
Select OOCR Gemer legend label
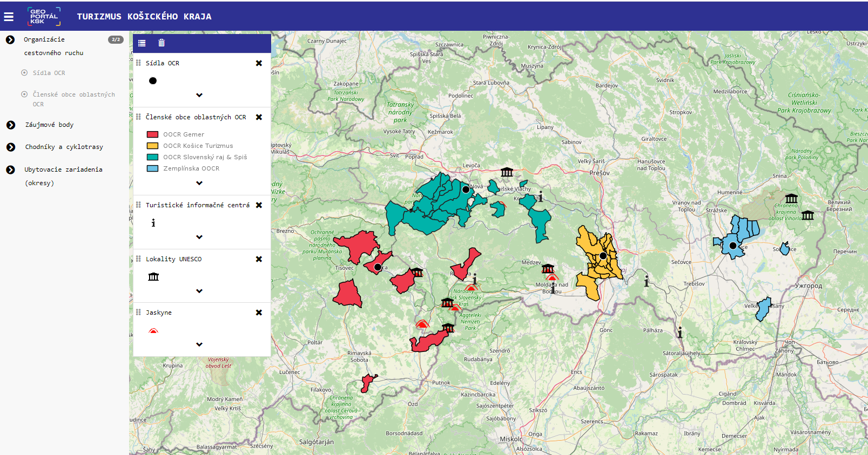click(184, 134)
